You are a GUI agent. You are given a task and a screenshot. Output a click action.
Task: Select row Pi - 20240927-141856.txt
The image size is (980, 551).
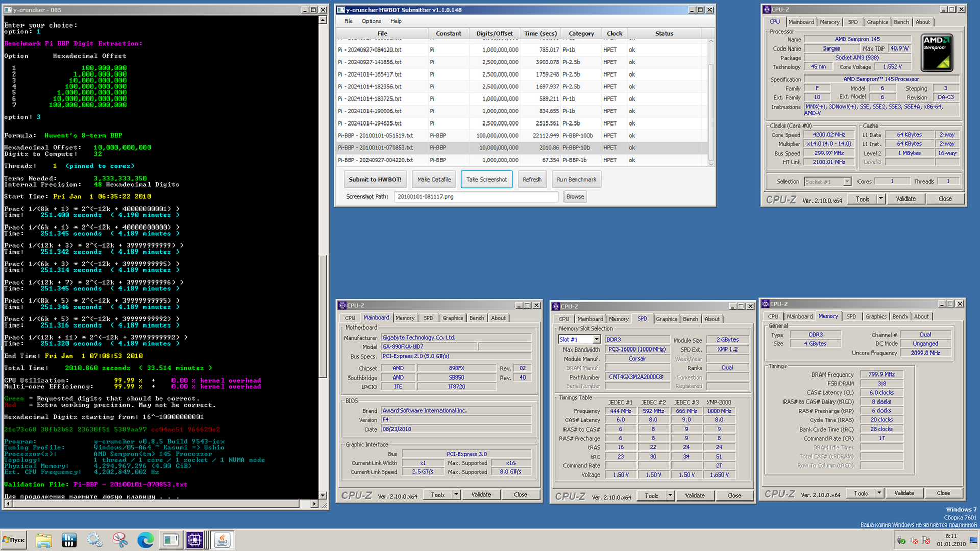pyautogui.click(x=522, y=62)
